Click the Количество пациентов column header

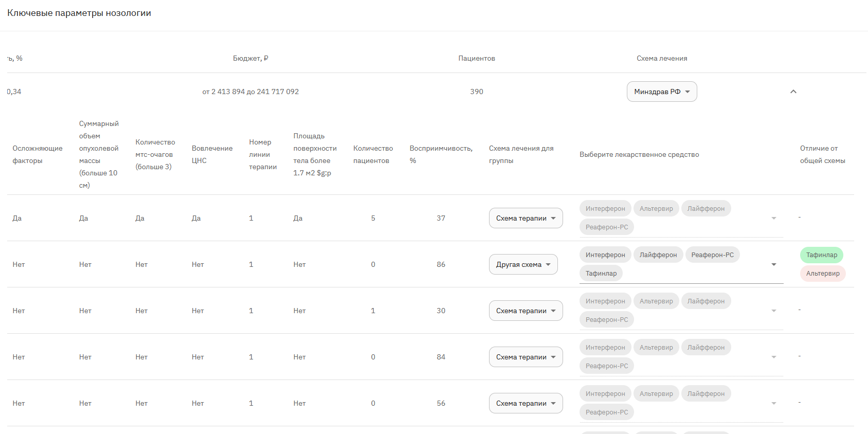pyautogui.click(x=373, y=154)
